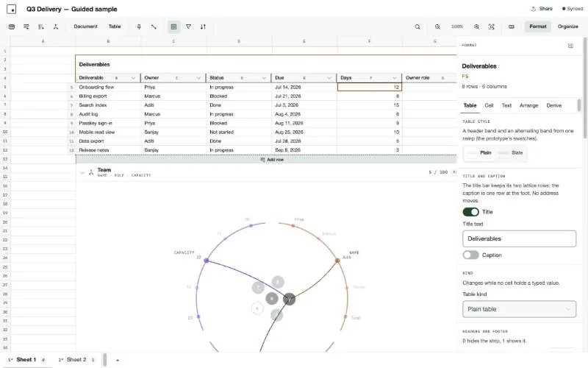Viewport: 588px width, 368px height.
Task: Open the Status column dropdown
Action: click(264, 78)
